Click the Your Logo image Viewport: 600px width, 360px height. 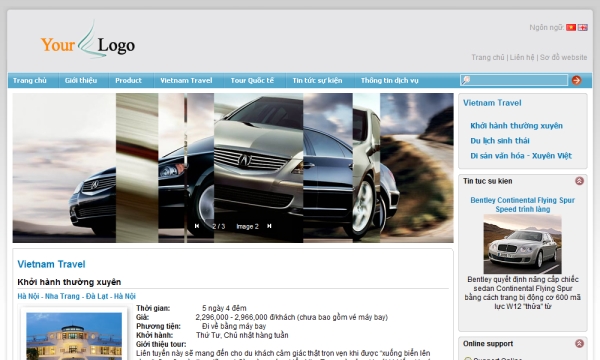(88, 41)
